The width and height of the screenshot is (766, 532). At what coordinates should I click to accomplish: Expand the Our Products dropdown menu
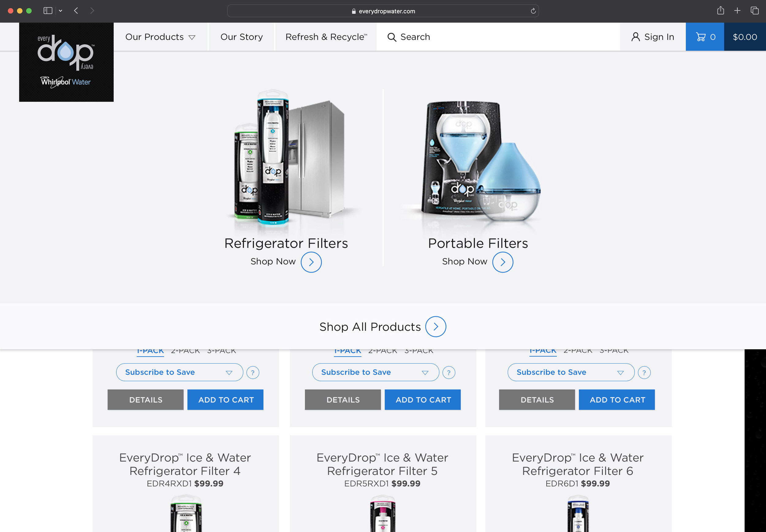tap(160, 37)
